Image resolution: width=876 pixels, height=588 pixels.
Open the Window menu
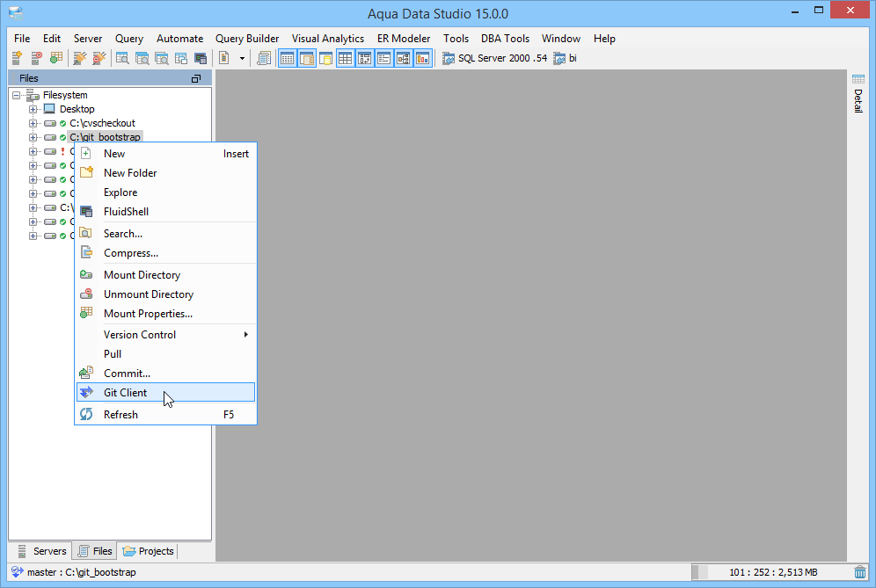point(561,39)
